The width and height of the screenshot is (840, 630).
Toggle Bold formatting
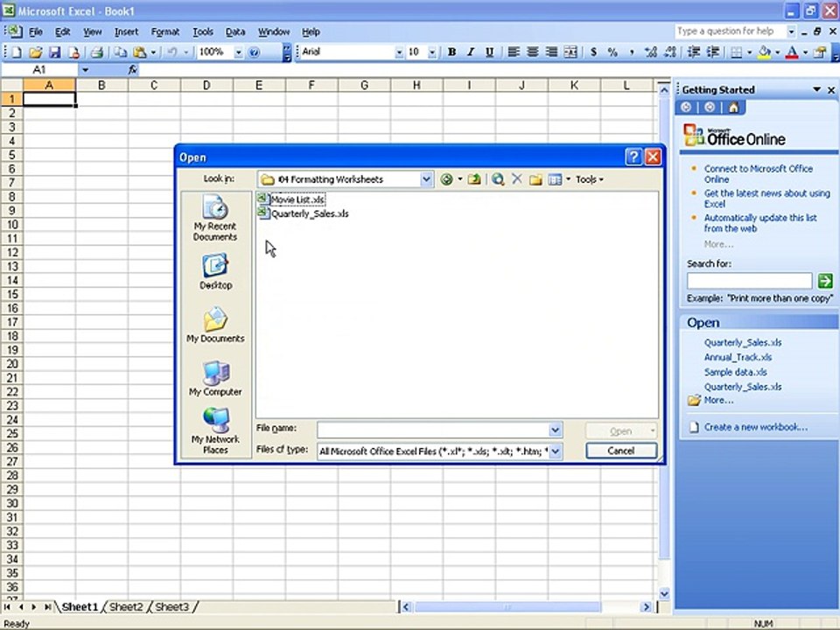pos(451,52)
